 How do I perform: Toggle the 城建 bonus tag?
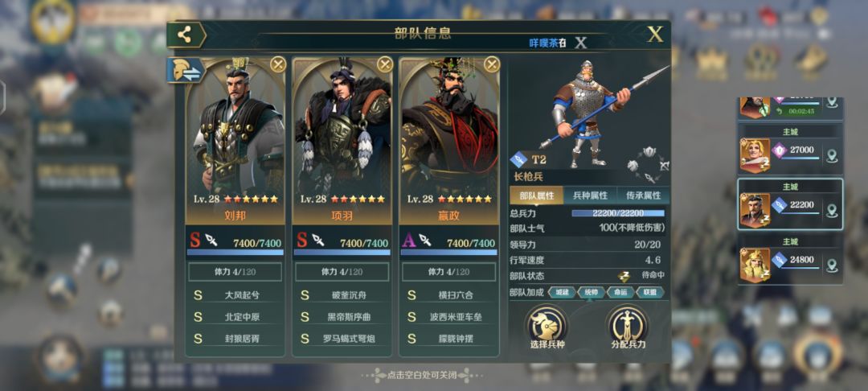click(561, 292)
